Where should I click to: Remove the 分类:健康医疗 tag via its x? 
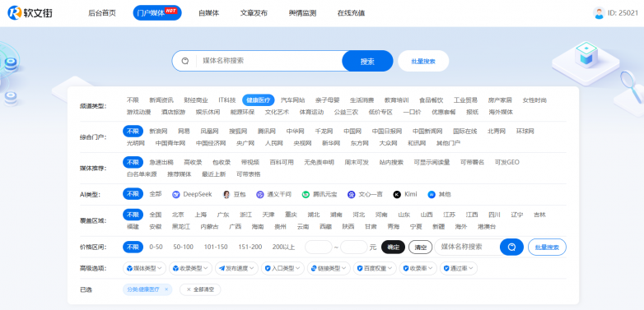166,289
